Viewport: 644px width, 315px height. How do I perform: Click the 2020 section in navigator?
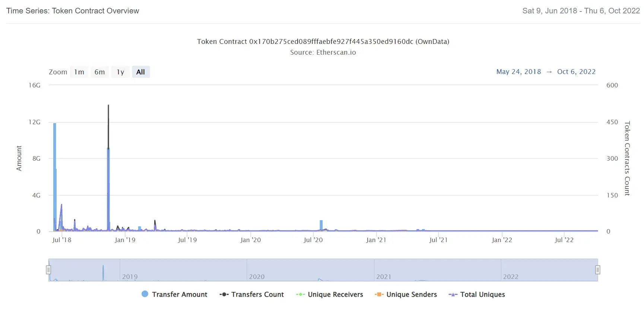point(310,270)
